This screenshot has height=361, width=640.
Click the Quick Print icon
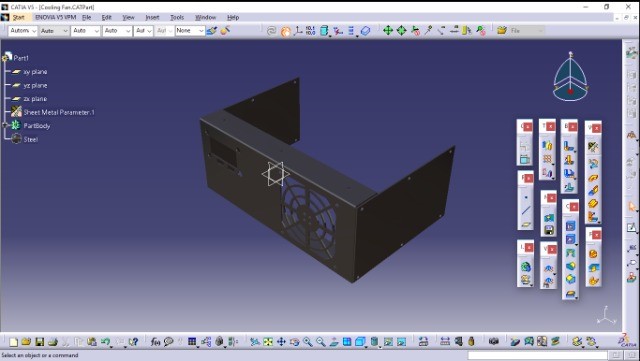click(53, 341)
